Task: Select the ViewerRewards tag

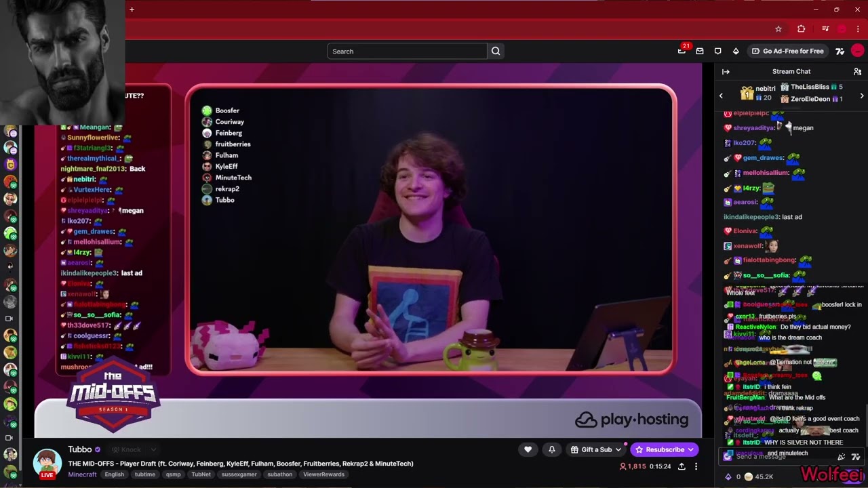Action: [x=323, y=474]
